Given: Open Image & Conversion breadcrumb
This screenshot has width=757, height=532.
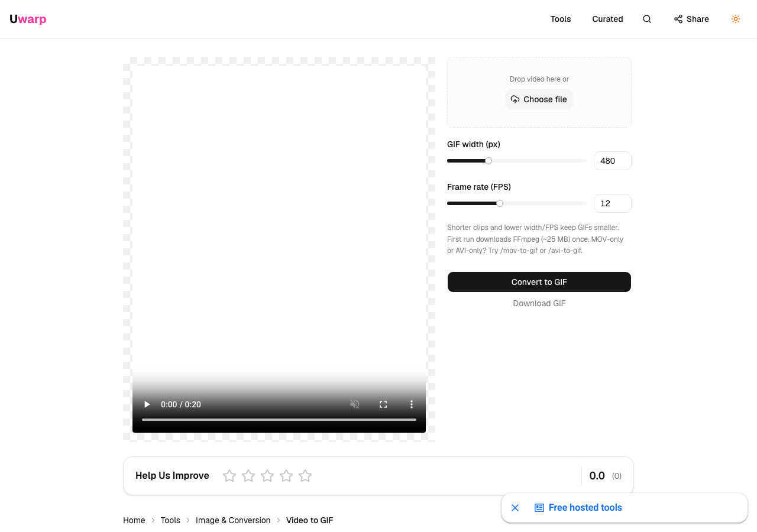Looking at the screenshot, I should pyautogui.click(x=233, y=520).
